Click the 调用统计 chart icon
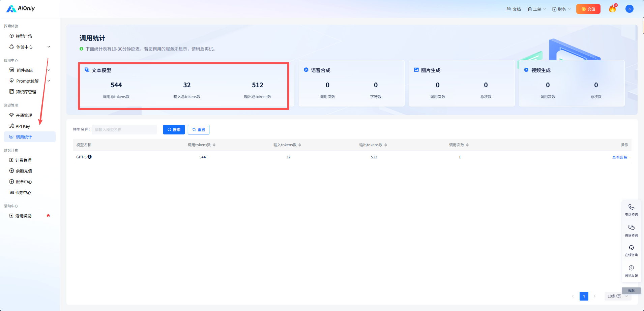644x311 pixels. (x=11, y=137)
